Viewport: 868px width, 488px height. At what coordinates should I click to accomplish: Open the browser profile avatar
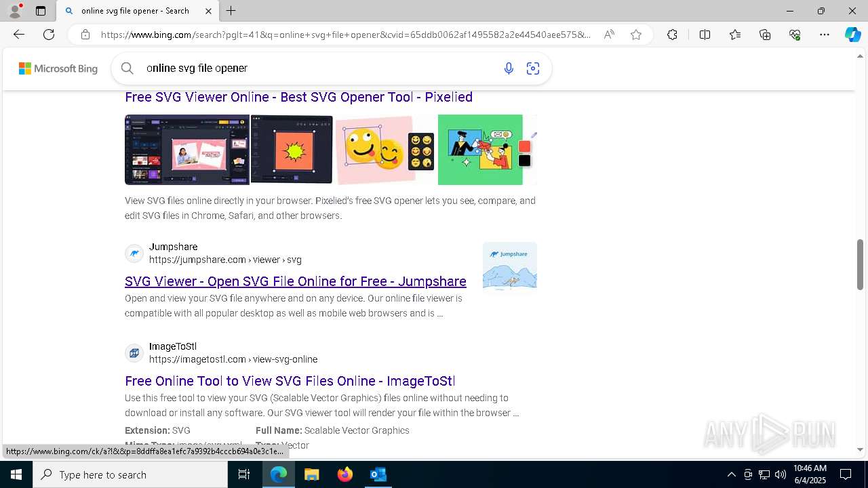tap(15, 11)
